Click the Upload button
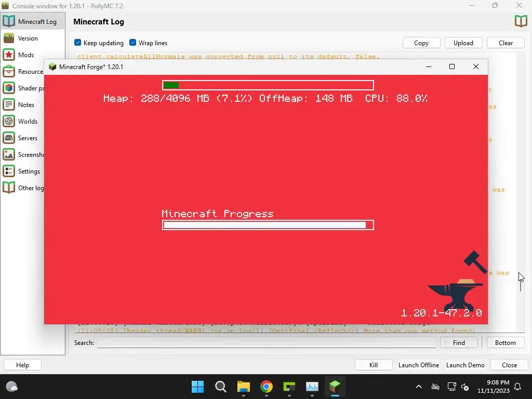The width and height of the screenshot is (532, 399). (x=463, y=43)
